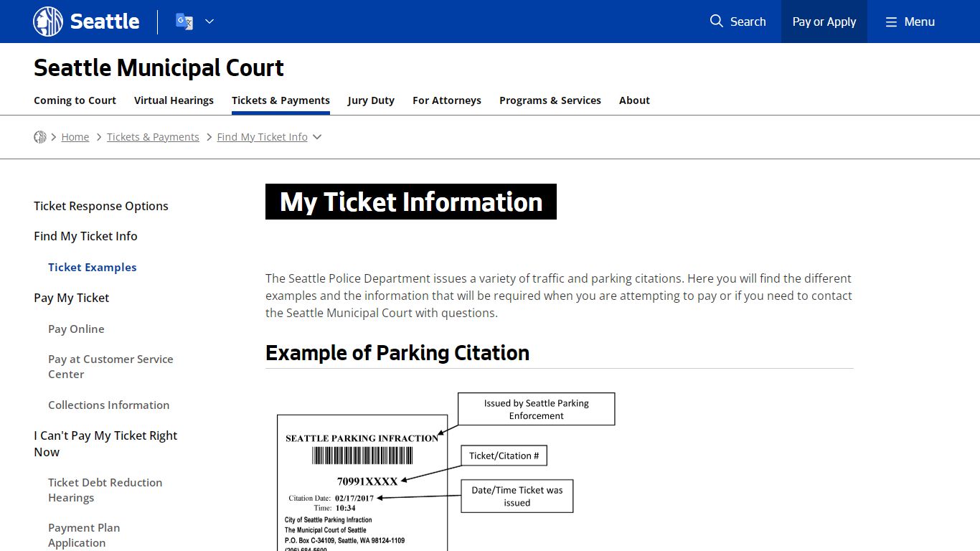Viewport: 980px width, 551px height.
Task: Go to Home breadcrumb link
Action: tap(75, 137)
